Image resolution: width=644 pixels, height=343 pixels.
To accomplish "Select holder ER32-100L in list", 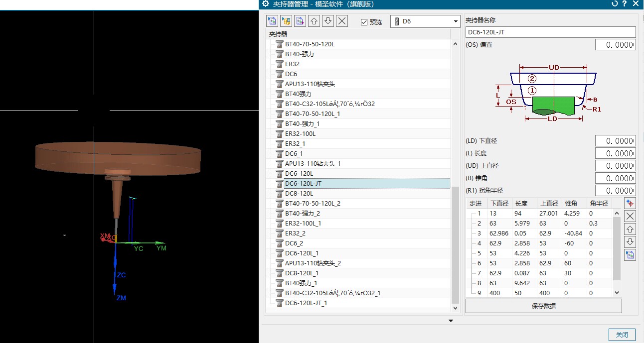I will [300, 133].
